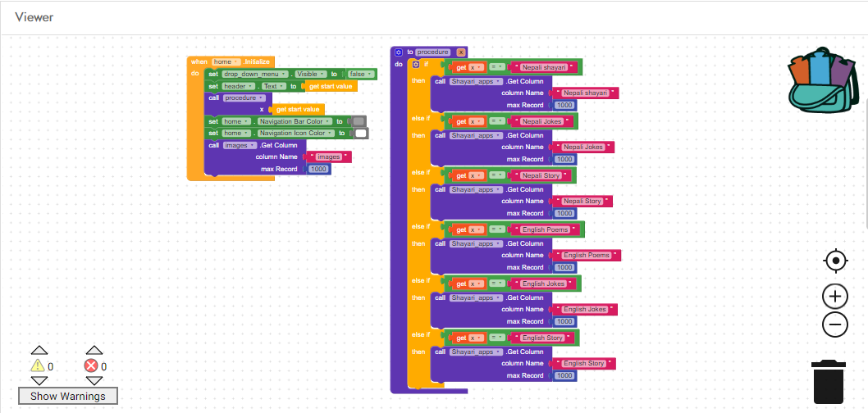Select the Viewer panel title

point(34,17)
